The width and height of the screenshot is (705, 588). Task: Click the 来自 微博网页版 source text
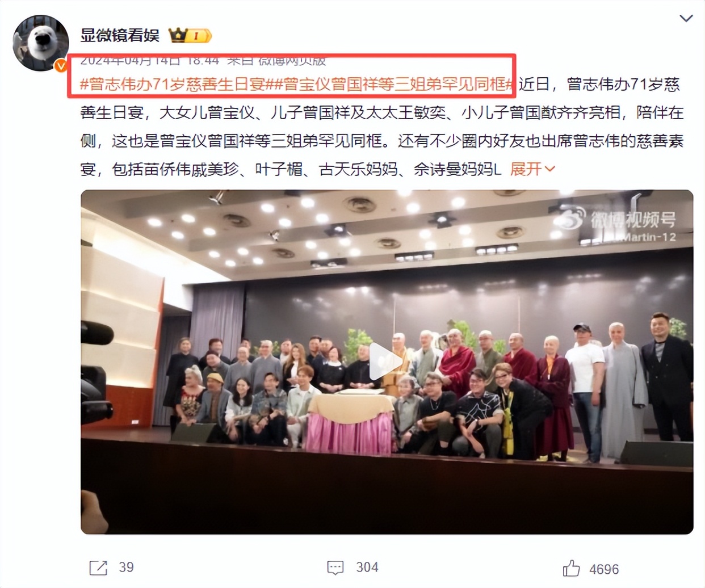pyautogui.click(x=276, y=60)
